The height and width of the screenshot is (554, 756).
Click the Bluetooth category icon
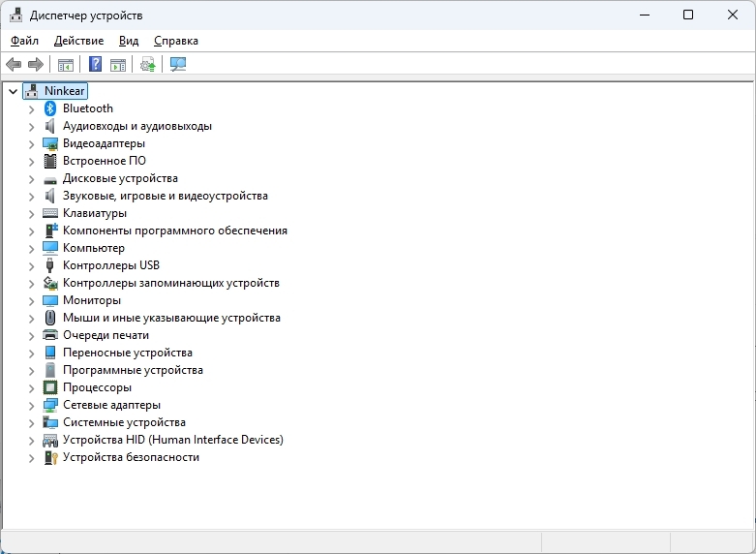coord(50,108)
